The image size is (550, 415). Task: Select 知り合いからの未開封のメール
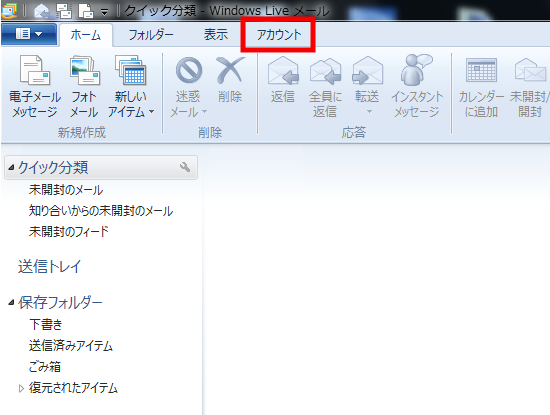pos(101,211)
